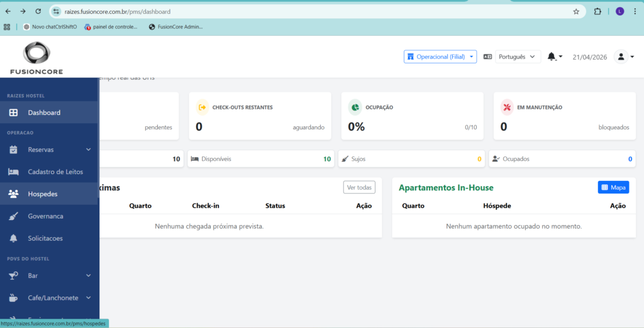Screen dimensions: 644x328
Task: Click the 'Sujos' label
Action: 358,159
